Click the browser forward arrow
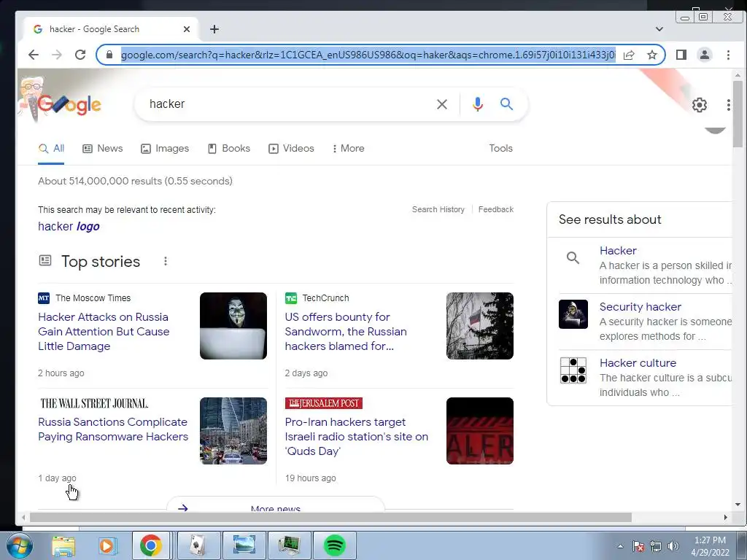This screenshot has height=560, width=747. [57, 55]
